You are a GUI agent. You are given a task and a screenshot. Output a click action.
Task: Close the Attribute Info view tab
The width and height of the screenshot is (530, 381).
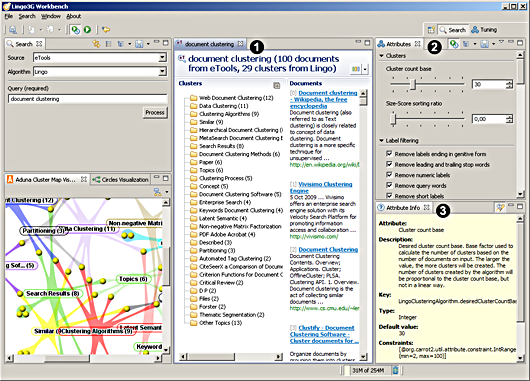pos(427,207)
